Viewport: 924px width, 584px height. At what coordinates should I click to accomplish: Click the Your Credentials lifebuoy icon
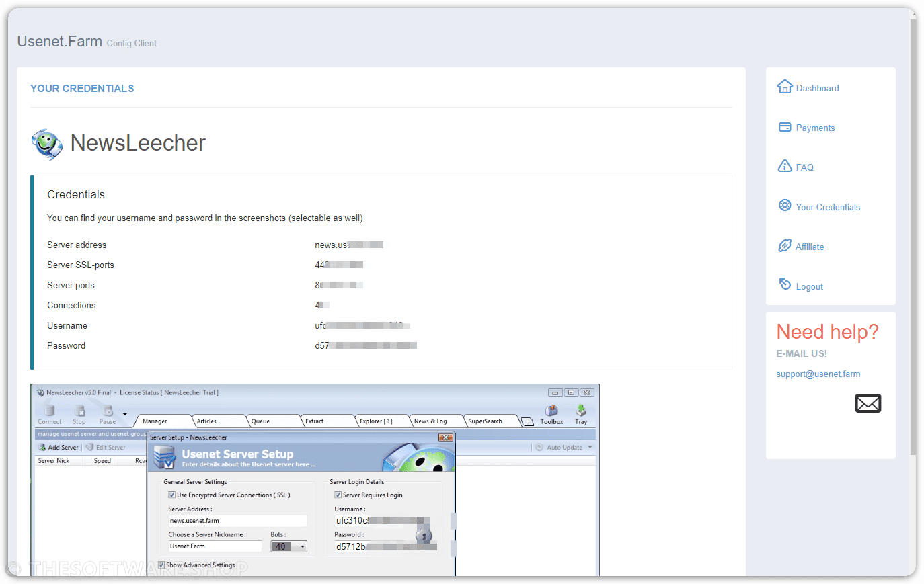[x=785, y=205]
